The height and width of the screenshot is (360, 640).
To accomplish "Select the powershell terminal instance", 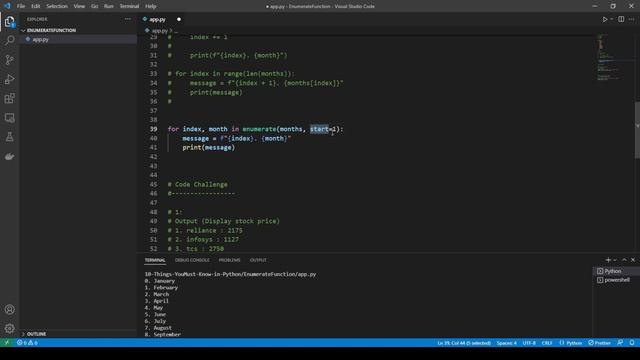I will pyautogui.click(x=616, y=280).
